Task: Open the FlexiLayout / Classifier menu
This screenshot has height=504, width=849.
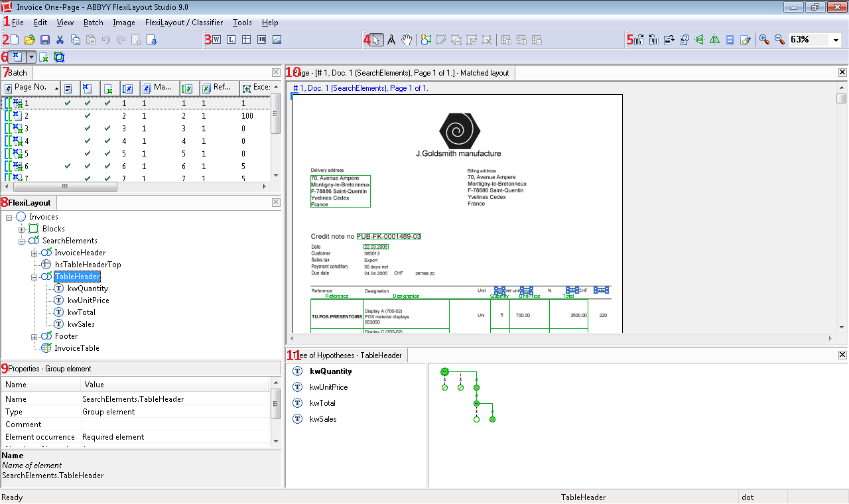Action: tap(184, 23)
